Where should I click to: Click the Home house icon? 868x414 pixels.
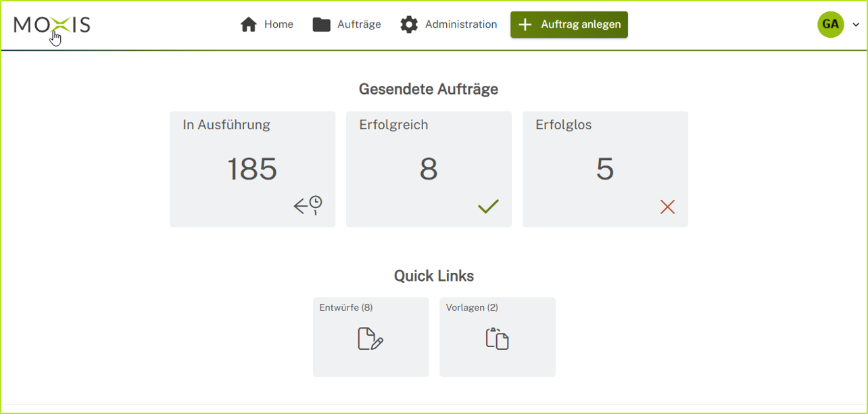pos(249,24)
